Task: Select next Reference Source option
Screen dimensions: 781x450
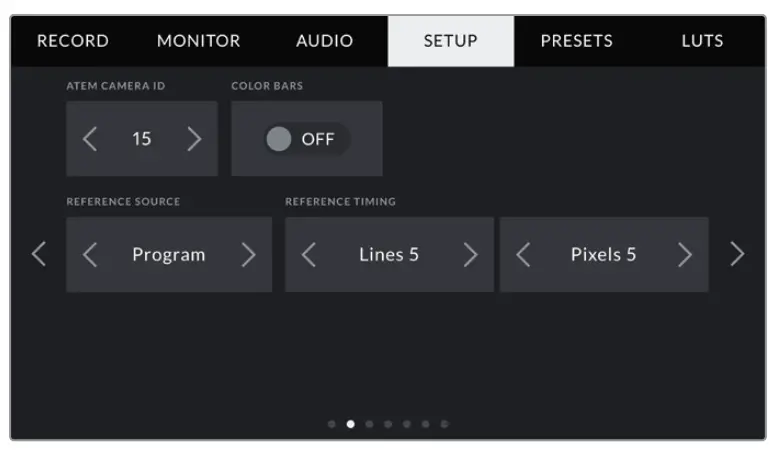Action: [x=248, y=255]
